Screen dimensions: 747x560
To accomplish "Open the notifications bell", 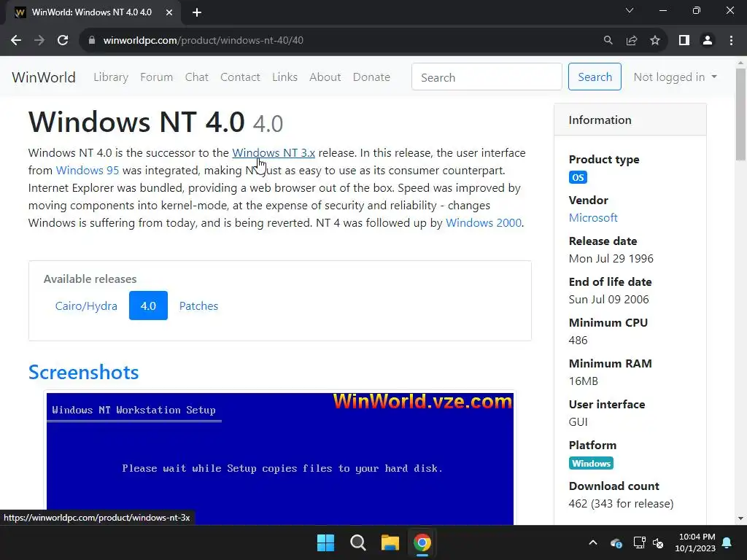I will [x=727, y=542].
